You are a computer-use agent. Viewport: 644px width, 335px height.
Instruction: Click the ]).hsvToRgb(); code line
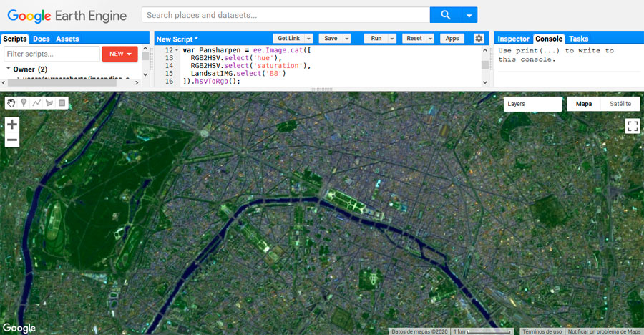(211, 82)
